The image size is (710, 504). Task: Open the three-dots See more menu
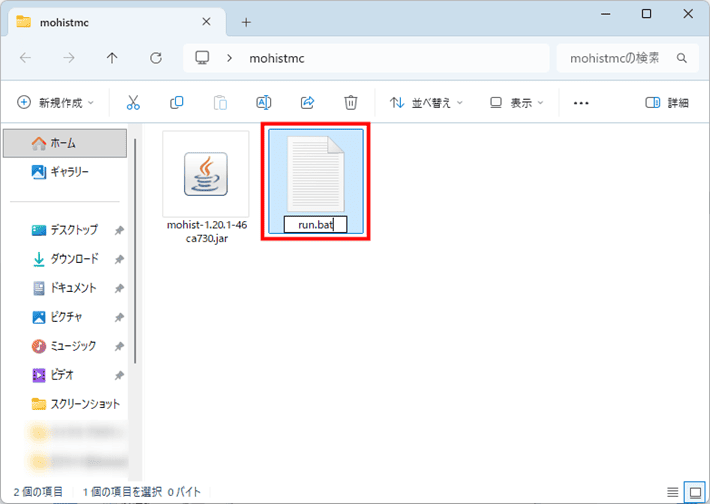click(x=581, y=103)
